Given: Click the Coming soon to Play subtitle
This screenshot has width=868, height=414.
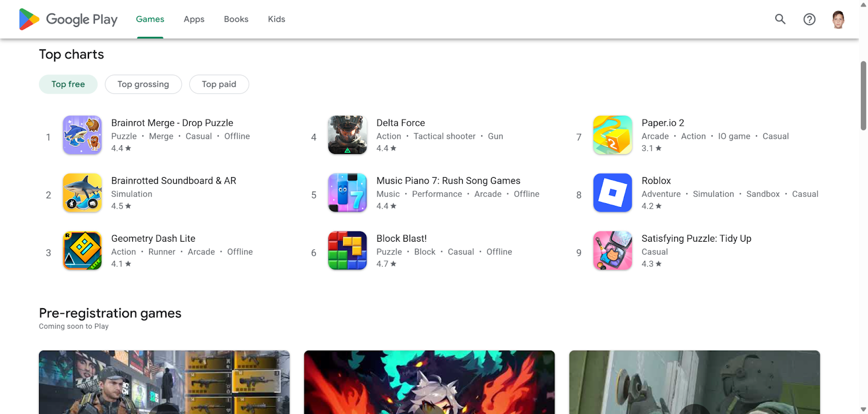Looking at the screenshot, I should [x=74, y=326].
